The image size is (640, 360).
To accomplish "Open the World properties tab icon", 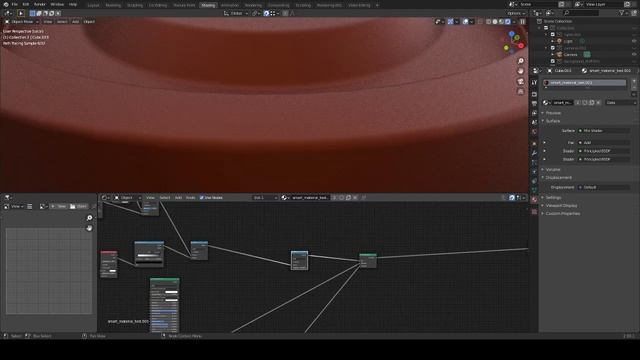I will 534,132.
